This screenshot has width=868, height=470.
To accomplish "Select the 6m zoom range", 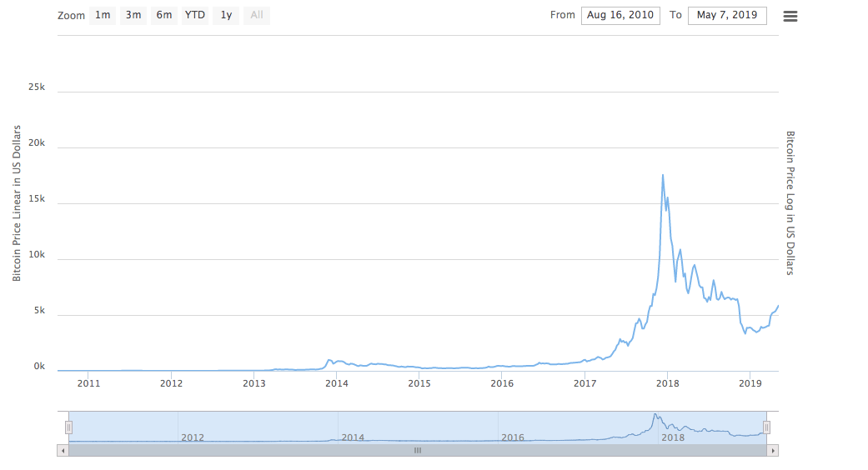I will pyautogui.click(x=164, y=15).
